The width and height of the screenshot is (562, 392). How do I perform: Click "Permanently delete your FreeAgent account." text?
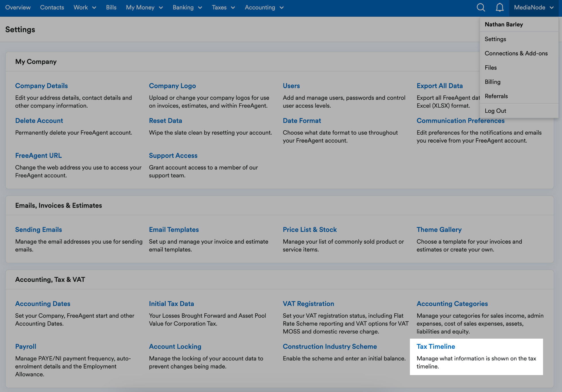(x=73, y=133)
